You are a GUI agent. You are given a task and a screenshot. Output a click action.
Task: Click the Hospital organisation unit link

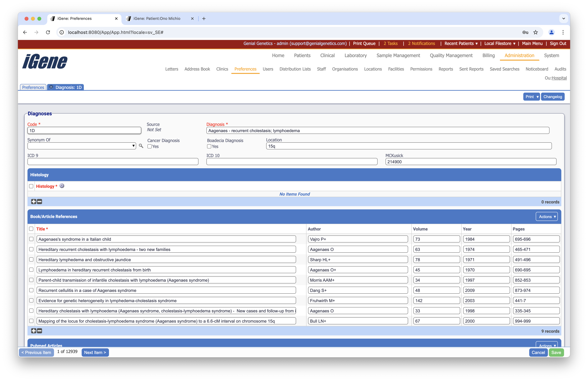click(559, 78)
